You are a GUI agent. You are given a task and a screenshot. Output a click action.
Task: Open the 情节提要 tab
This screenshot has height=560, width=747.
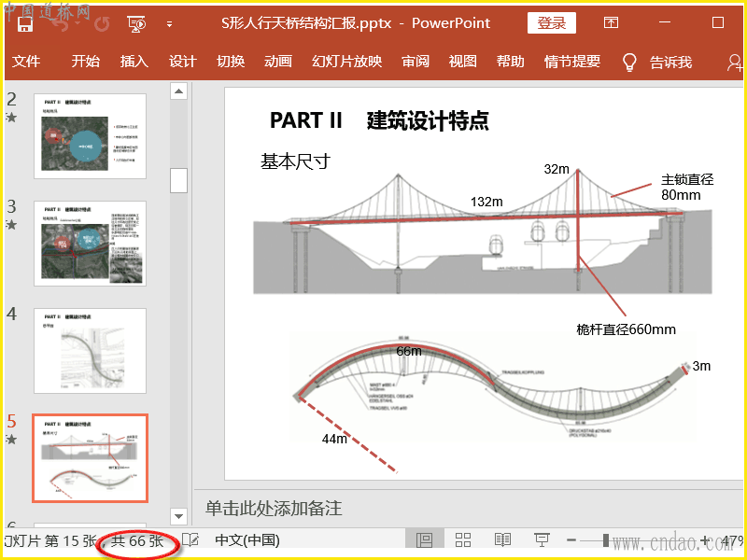[572, 62]
